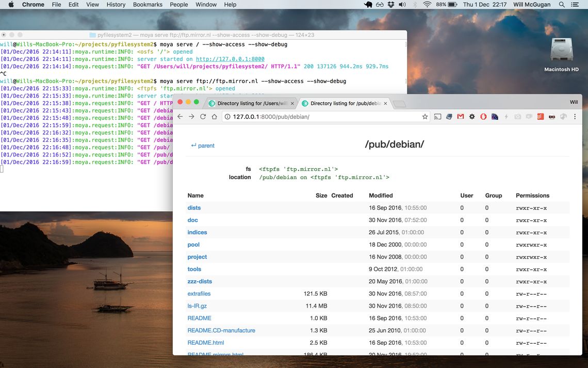Click the Evernote elephant menu bar icon
The image size is (588, 368).
pos(368,5)
